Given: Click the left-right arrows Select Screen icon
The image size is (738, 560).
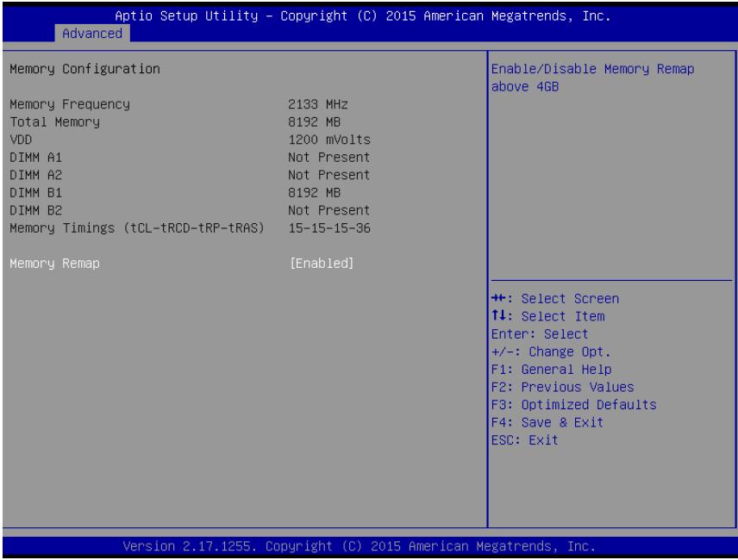Looking at the screenshot, I should point(498,298).
